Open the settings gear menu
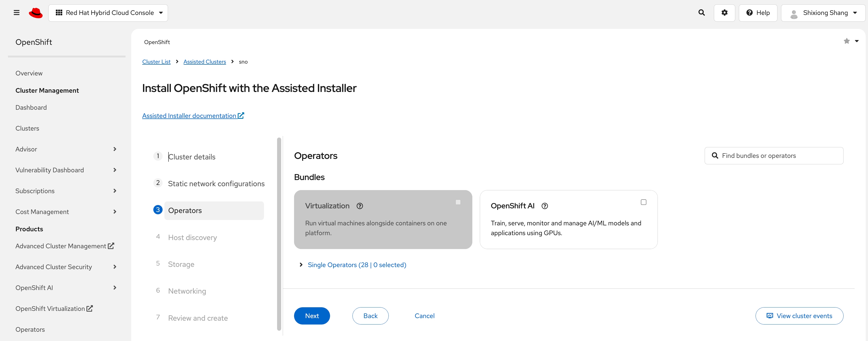868x341 pixels. tap(724, 13)
